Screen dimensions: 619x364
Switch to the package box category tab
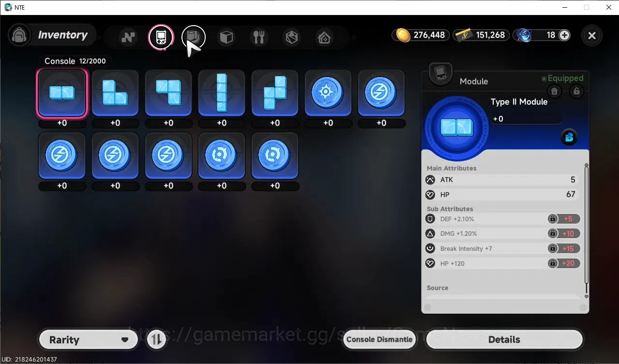pyautogui.click(x=292, y=37)
